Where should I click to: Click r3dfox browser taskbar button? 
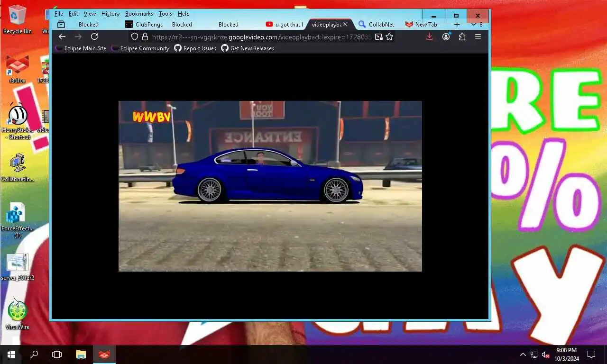pyautogui.click(x=104, y=355)
